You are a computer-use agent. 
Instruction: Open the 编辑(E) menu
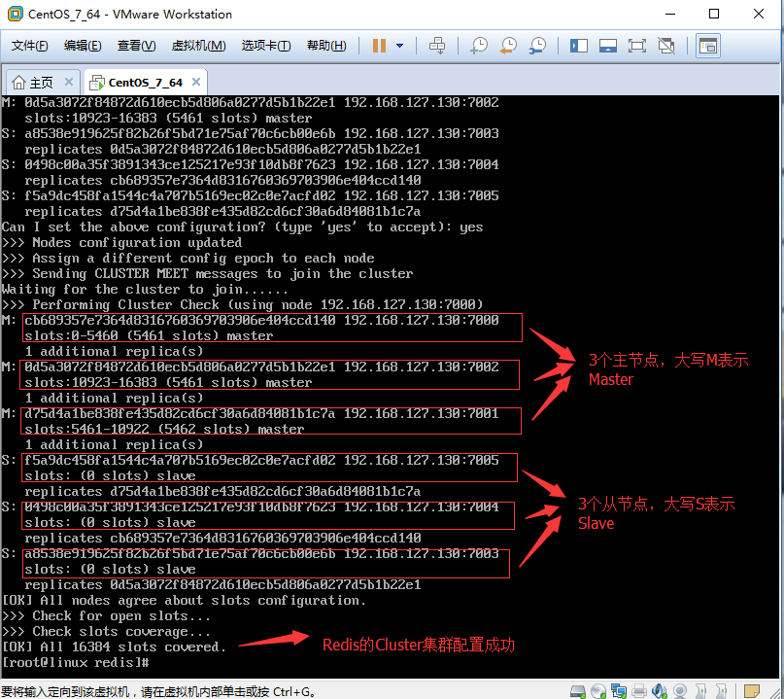click(83, 46)
